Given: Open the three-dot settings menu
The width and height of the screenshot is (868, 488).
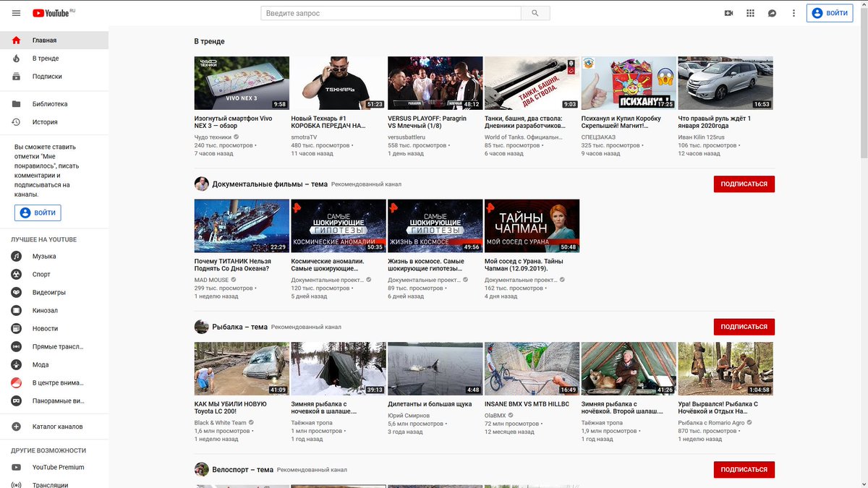Looking at the screenshot, I should tap(793, 13).
